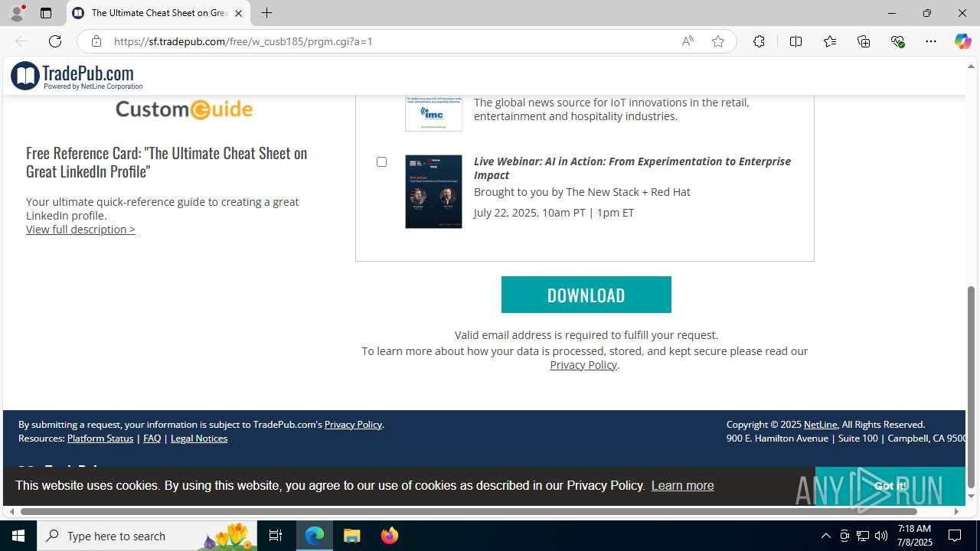The image size is (980, 551).
Task: Click the scroll right arrow
Action: click(x=956, y=511)
